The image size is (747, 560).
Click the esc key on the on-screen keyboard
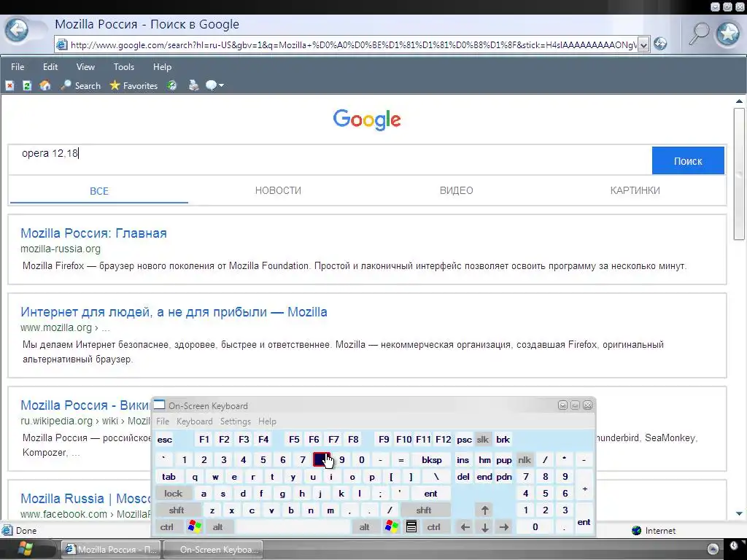click(165, 440)
